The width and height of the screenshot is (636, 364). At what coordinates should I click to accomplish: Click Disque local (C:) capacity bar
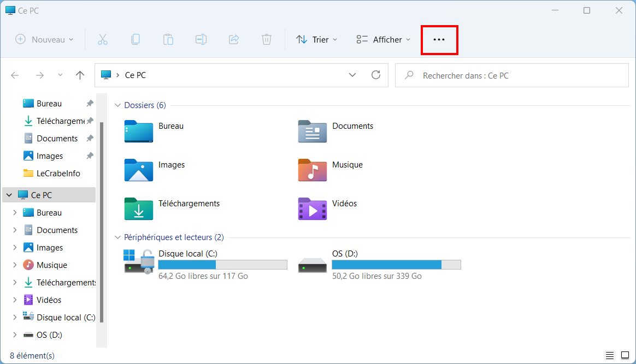click(223, 265)
